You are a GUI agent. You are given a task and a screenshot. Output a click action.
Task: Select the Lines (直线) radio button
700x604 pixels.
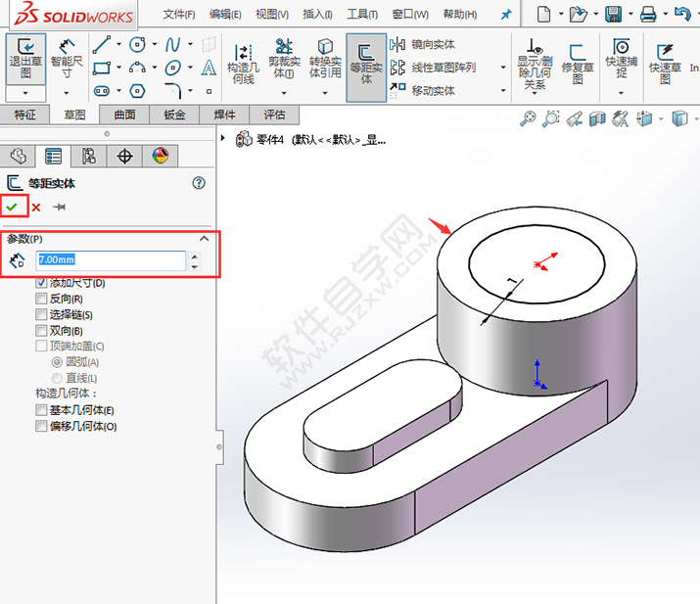coord(57,378)
